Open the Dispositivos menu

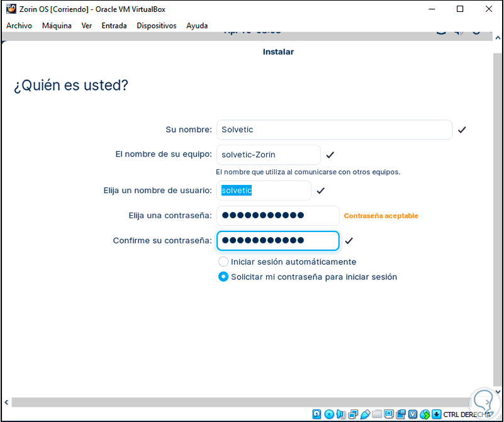(157, 26)
